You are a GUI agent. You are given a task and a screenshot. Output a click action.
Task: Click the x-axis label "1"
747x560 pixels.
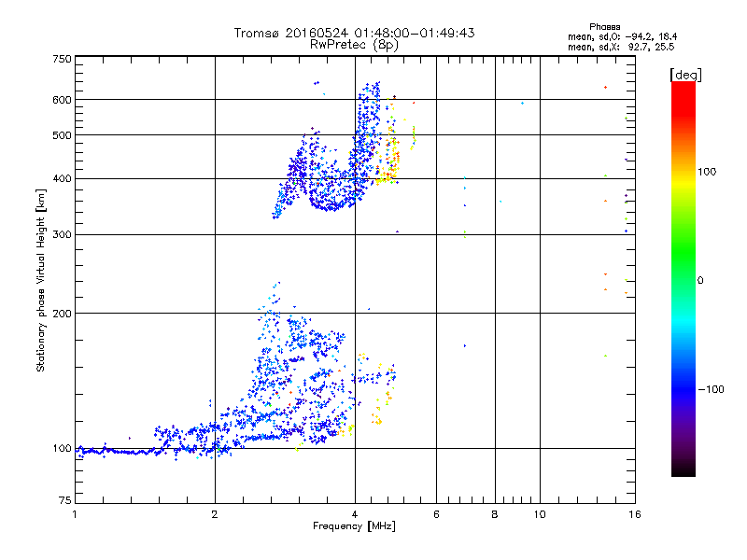pyautogui.click(x=75, y=514)
